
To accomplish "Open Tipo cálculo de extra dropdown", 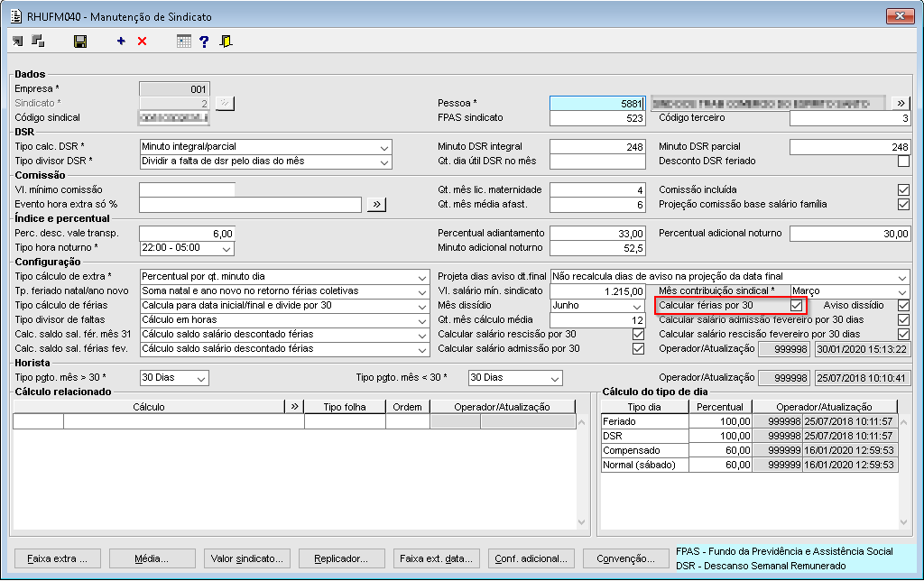I will pos(422,277).
